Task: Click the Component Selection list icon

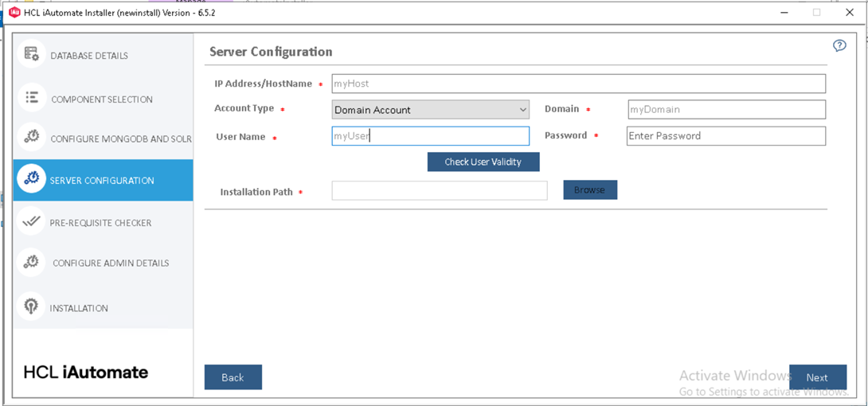Action: point(31,97)
